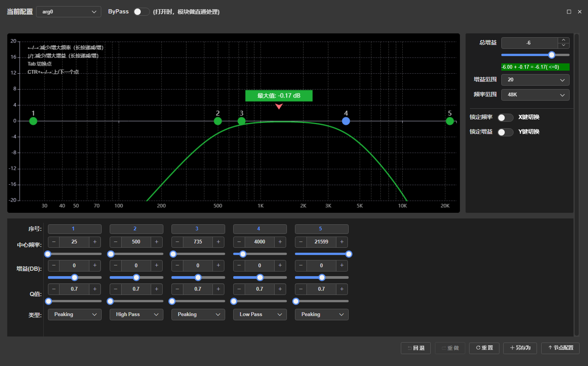Step total gain down with the arrow

[x=563, y=45]
